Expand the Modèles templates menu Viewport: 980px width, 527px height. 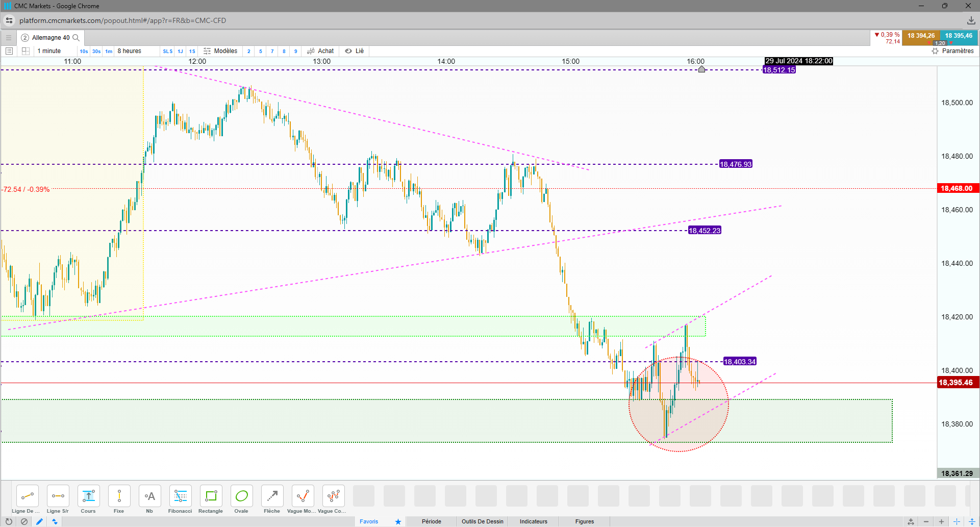coord(220,51)
